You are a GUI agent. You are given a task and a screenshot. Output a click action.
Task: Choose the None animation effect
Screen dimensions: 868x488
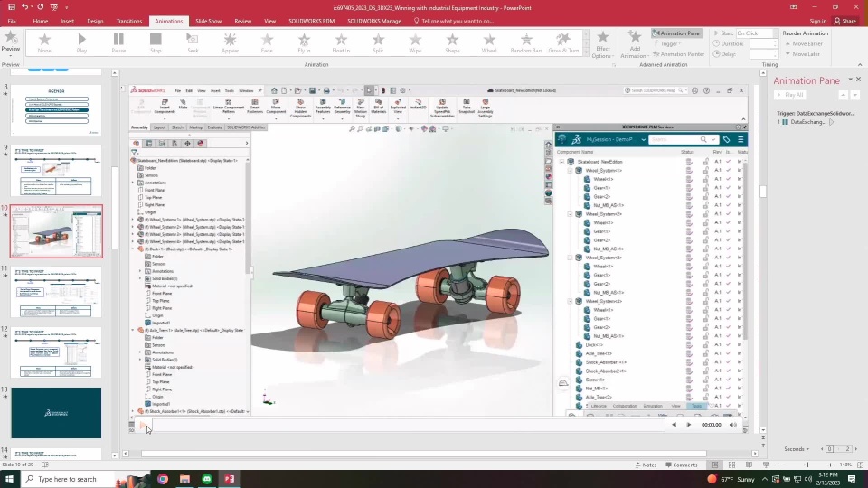44,43
